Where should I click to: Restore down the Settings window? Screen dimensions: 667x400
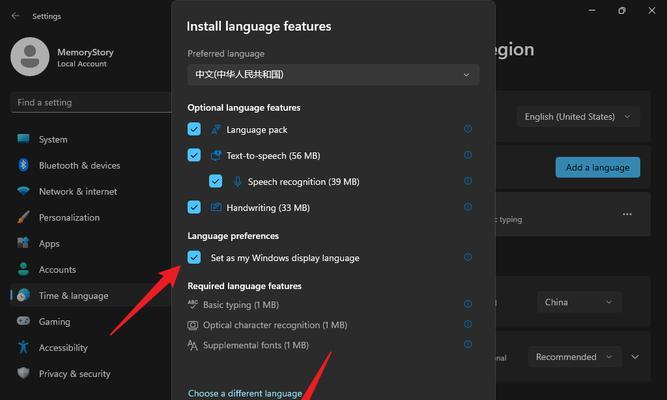[622, 10]
